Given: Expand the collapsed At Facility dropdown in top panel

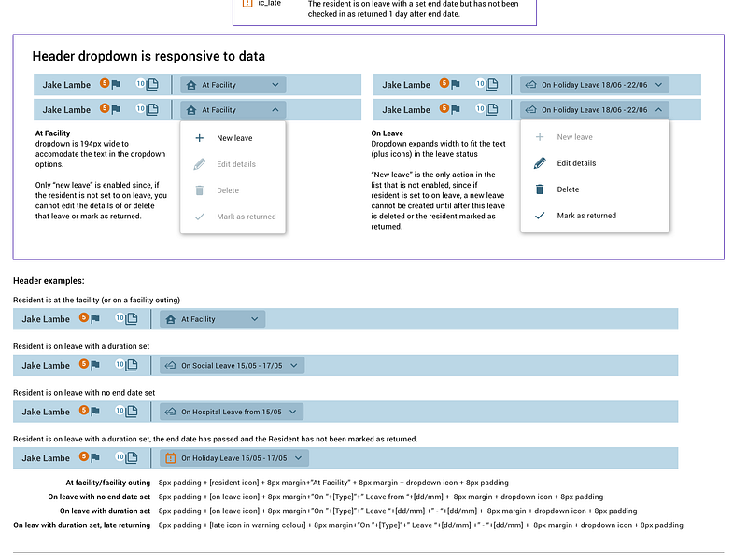Looking at the screenshot, I should tap(233, 85).
